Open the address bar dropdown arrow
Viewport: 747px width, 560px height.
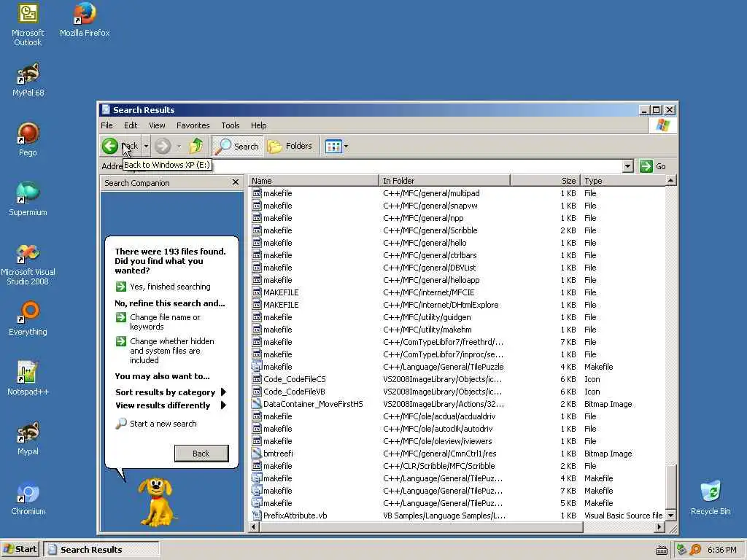[x=627, y=166]
